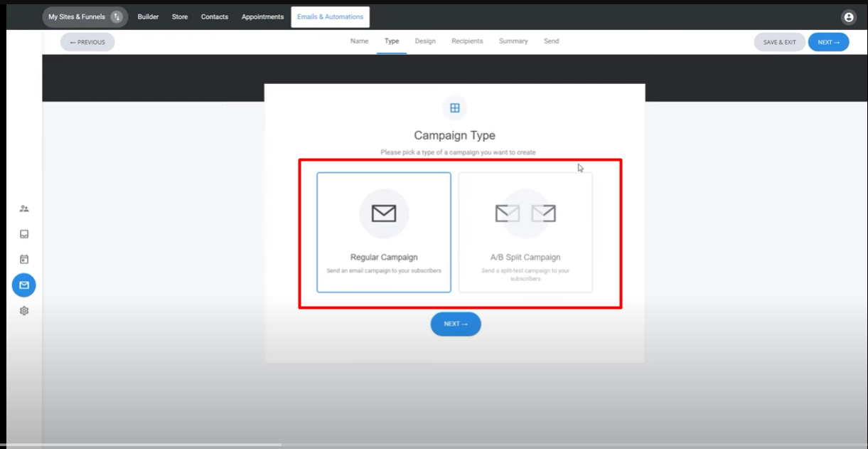Open the Emails & Automations menu
This screenshot has width=868, height=449.
point(330,17)
